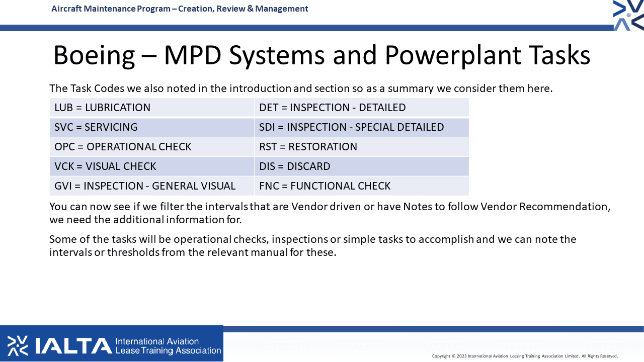Click the paragraph starting 'Some of the tasks will be'
Image resolution: width=644 pixels, height=362 pixels.
313,245
